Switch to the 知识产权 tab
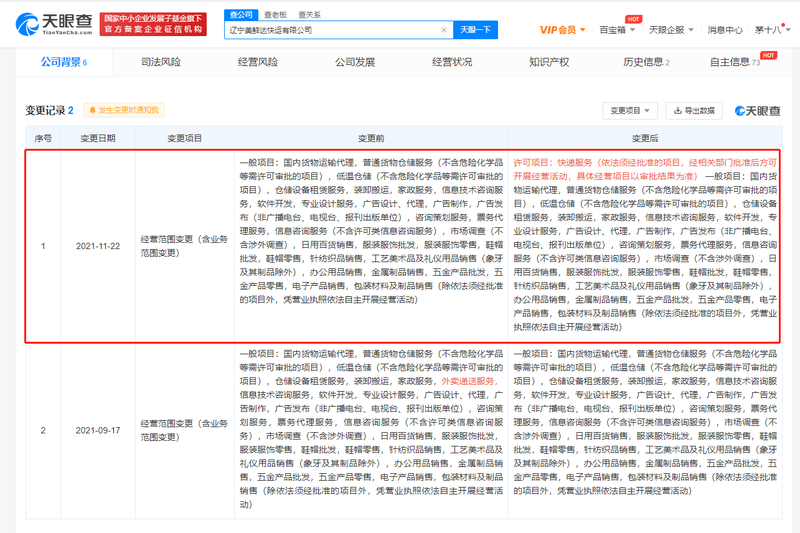 point(549,62)
